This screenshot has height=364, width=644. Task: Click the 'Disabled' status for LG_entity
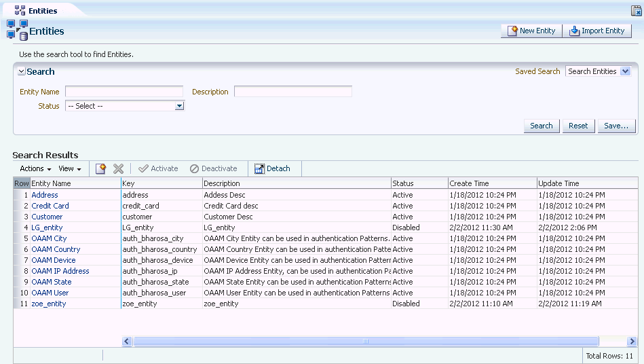[406, 227]
